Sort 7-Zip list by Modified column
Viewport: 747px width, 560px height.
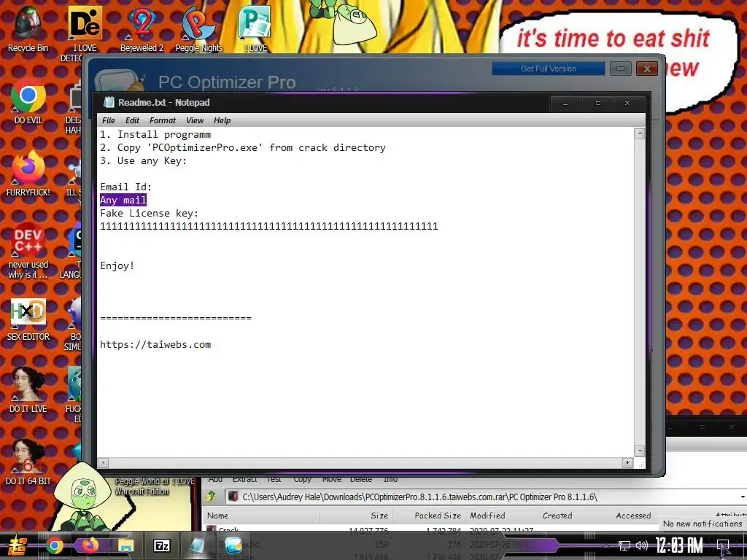(x=502, y=516)
